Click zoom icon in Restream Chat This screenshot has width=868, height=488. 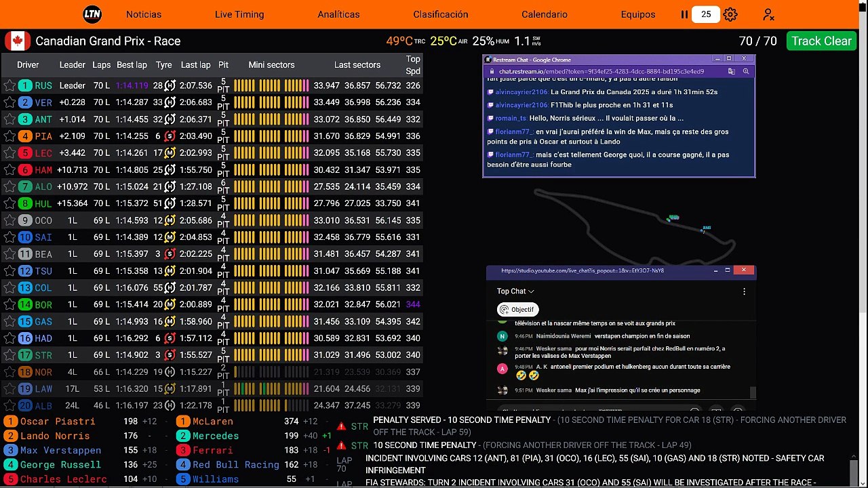tap(745, 71)
